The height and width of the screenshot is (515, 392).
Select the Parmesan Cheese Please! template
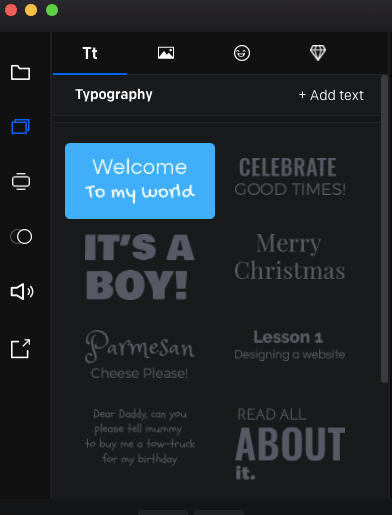tap(140, 355)
